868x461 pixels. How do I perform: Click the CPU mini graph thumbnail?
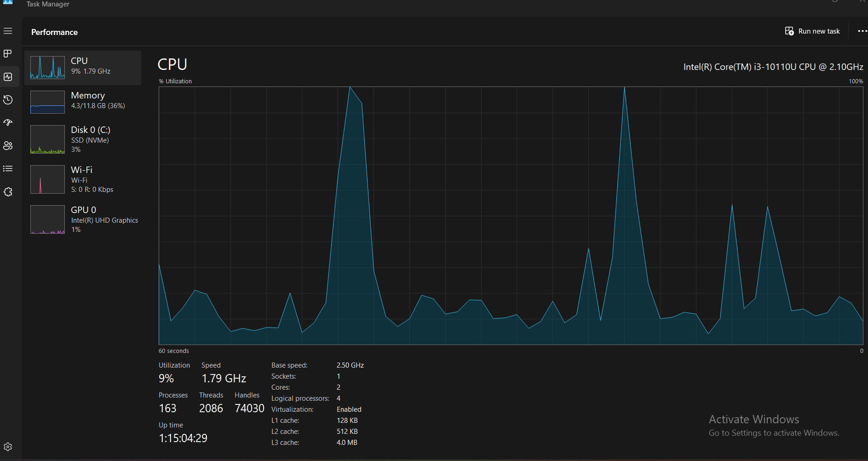(x=47, y=68)
